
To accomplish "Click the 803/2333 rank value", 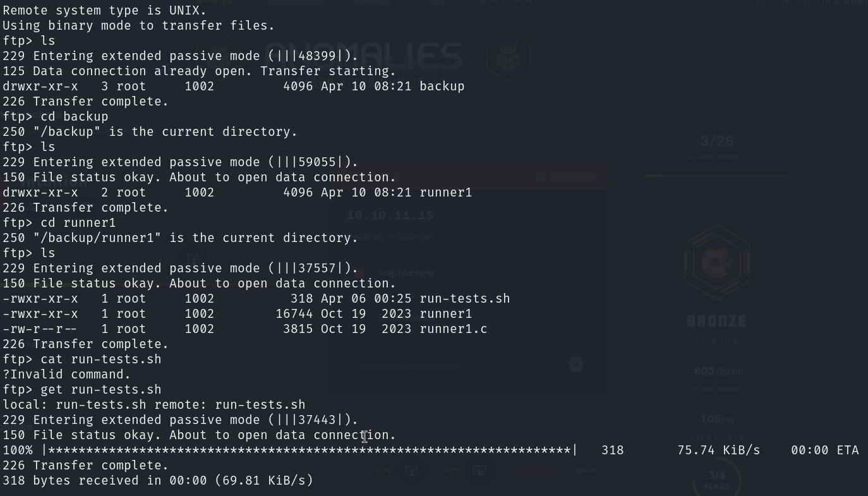I will tap(716, 372).
